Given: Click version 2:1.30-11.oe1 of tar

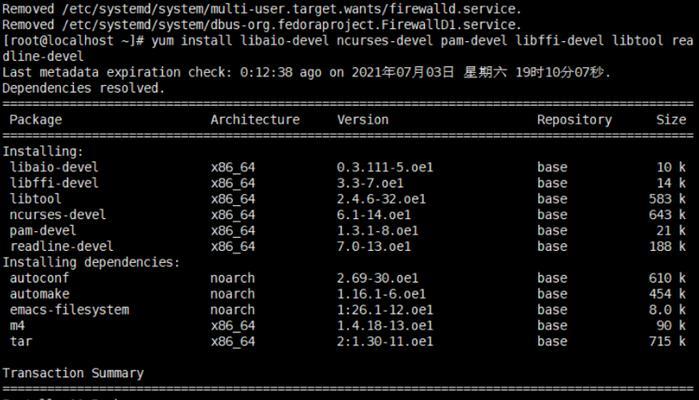Looking at the screenshot, I should [x=385, y=342].
